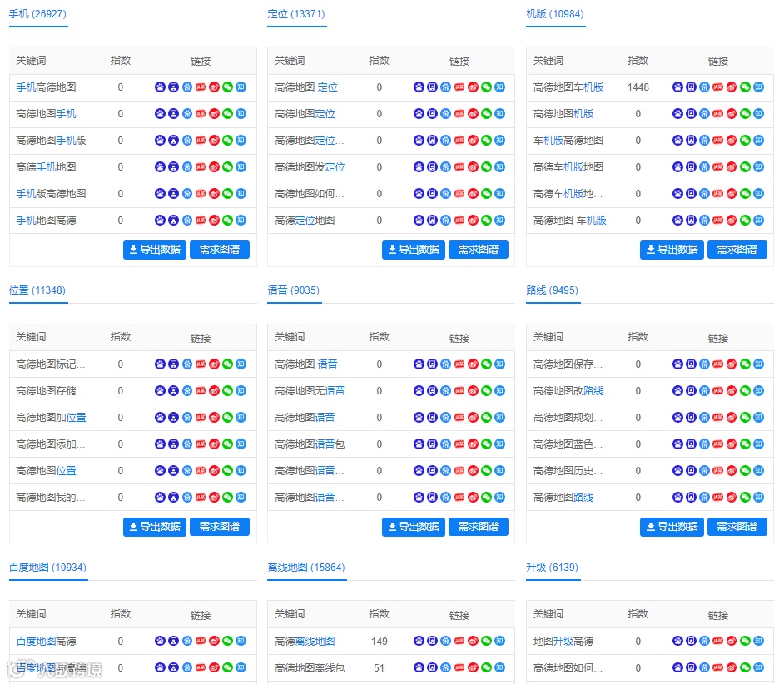Click 指数 column header in 手机 table

click(121, 61)
